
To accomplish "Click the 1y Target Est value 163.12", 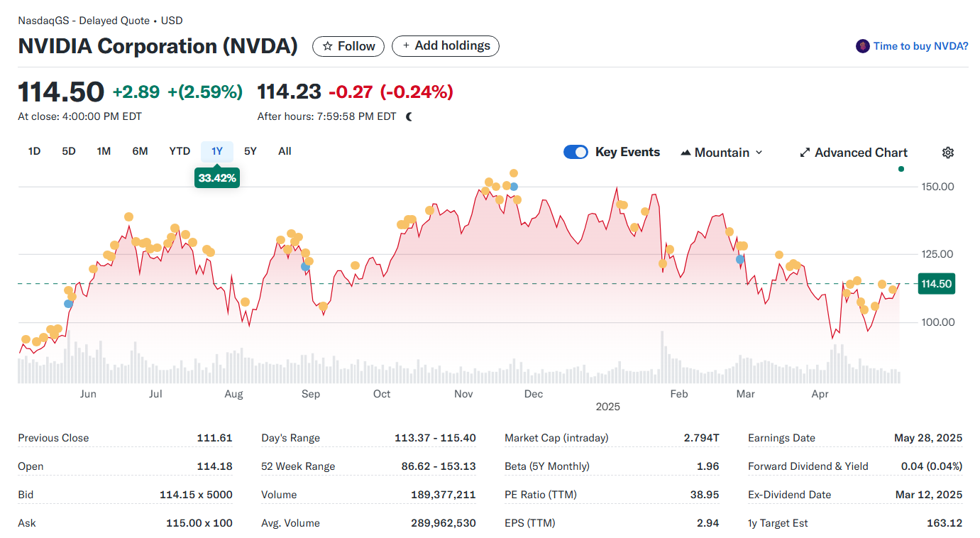I will (945, 523).
